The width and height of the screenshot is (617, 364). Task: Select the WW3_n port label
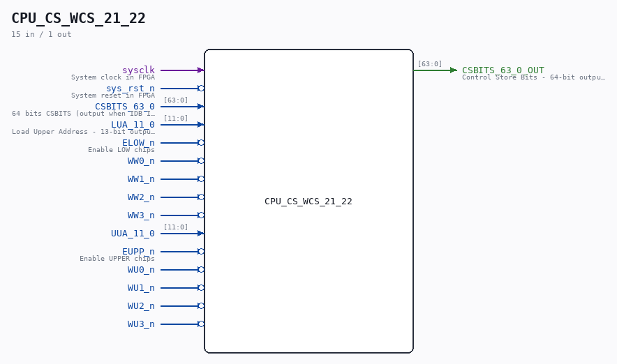[x=141, y=215]
